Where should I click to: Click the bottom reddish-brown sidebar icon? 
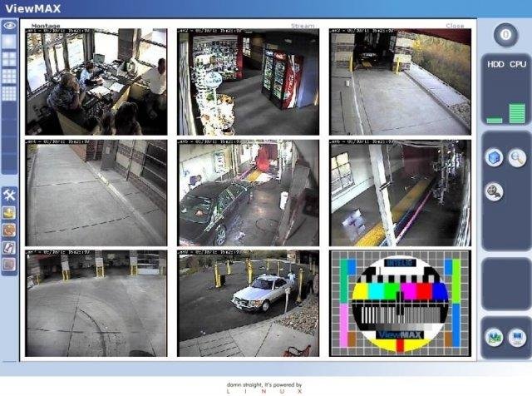click(x=9, y=265)
